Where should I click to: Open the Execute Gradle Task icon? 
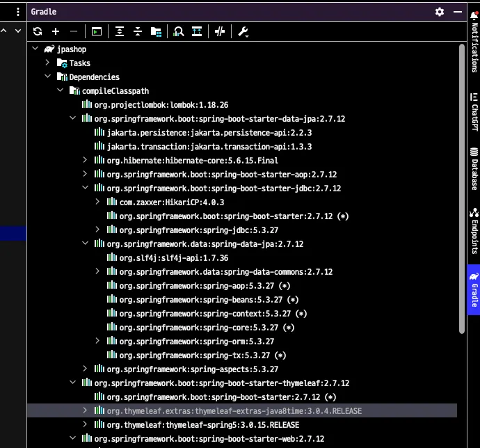tap(97, 31)
